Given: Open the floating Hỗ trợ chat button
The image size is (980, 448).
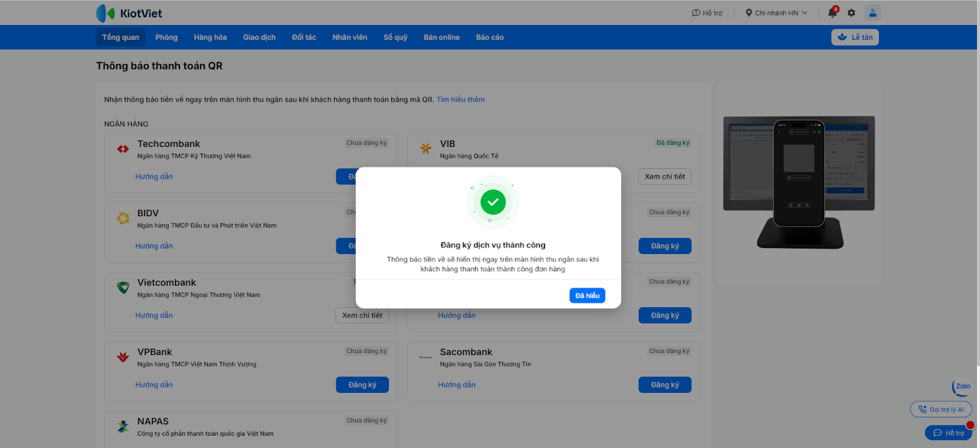Looking at the screenshot, I should pyautogui.click(x=948, y=433).
